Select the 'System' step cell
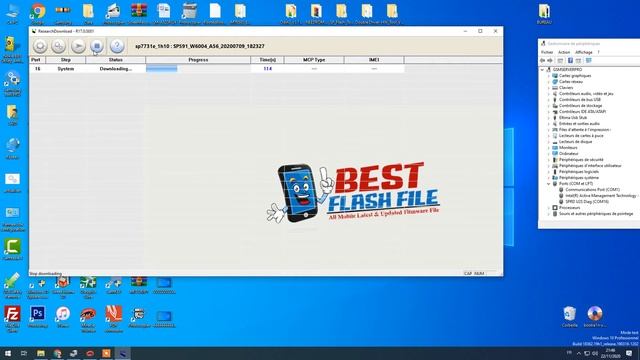The height and width of the screenshot is (360, 640). (66, 69)
